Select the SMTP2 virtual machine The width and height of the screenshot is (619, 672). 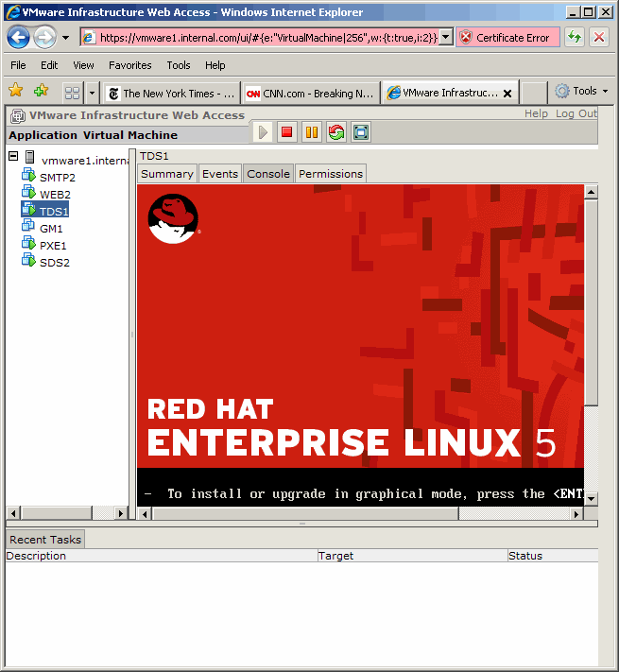coord(57,177)
